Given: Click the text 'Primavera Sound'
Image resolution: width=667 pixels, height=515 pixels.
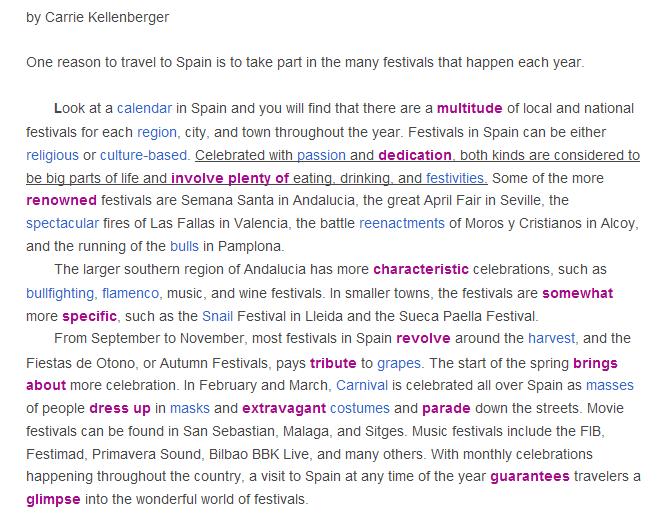Looking at the screenshot, I should tap(146, 454).
